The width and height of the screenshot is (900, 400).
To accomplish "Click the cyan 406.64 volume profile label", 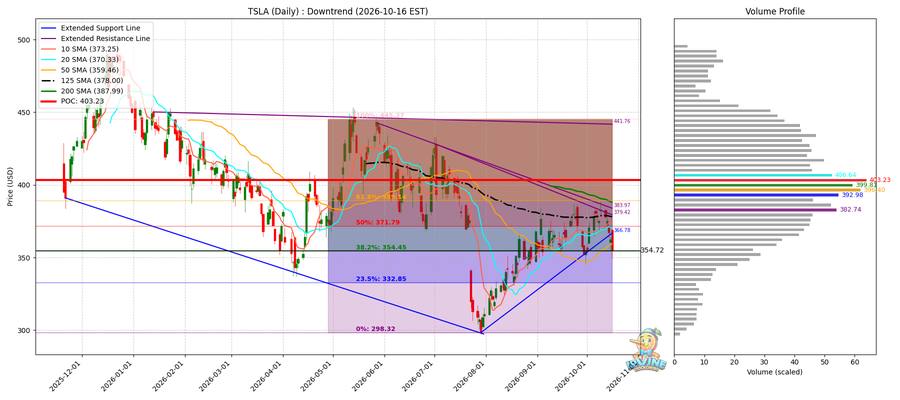I will (x=845, y=175).
